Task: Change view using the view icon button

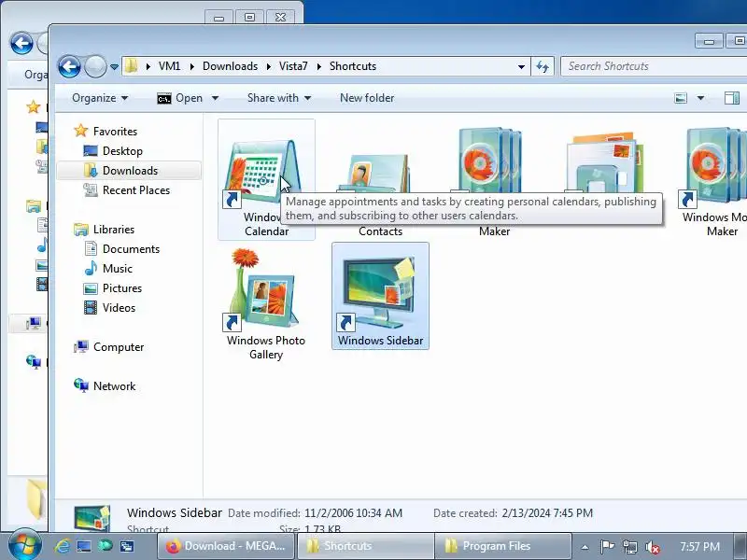Action: click(x=681, y=98)
